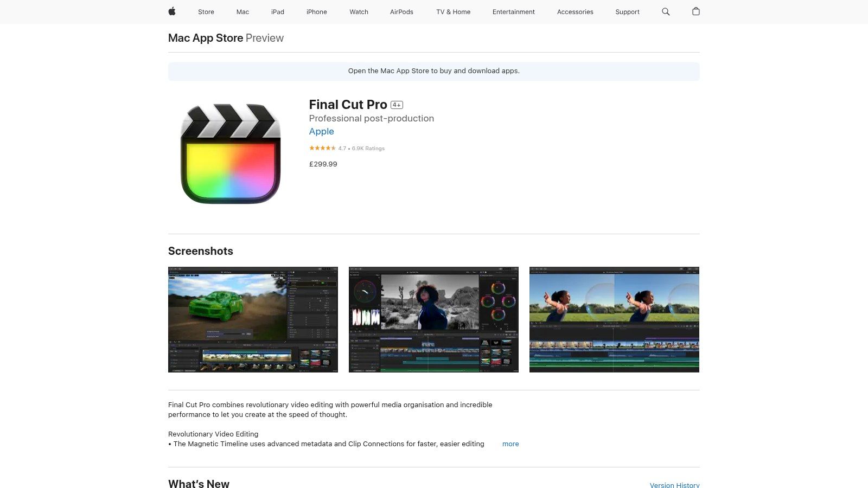Viewport: 868px width, 488px height.
Task: Click the star rating next to 4.7
Action: click(x=322, y=148)
